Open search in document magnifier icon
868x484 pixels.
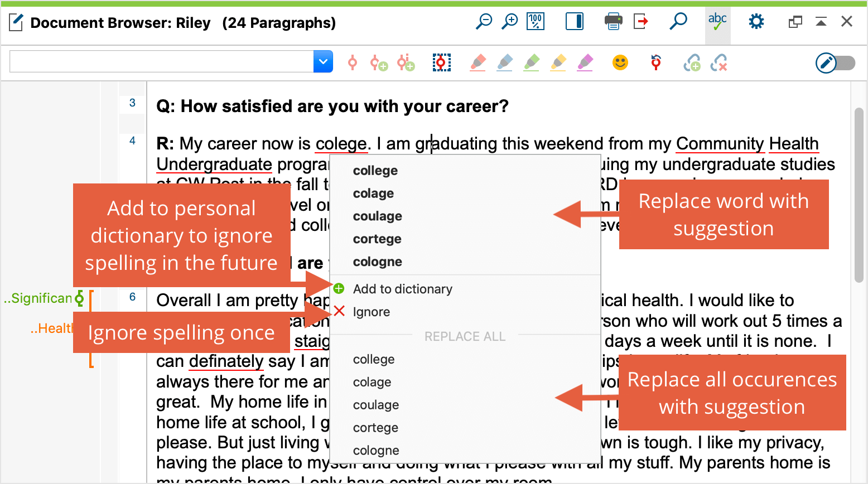tap(678, 22)
